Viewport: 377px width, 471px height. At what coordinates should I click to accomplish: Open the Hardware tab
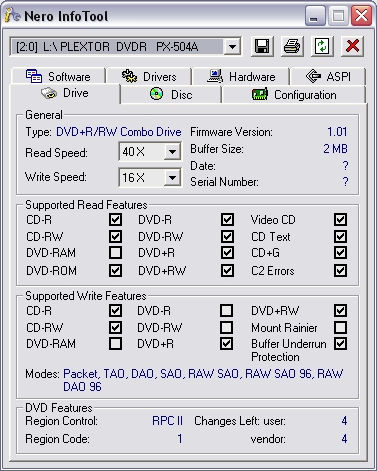point(241,76)
